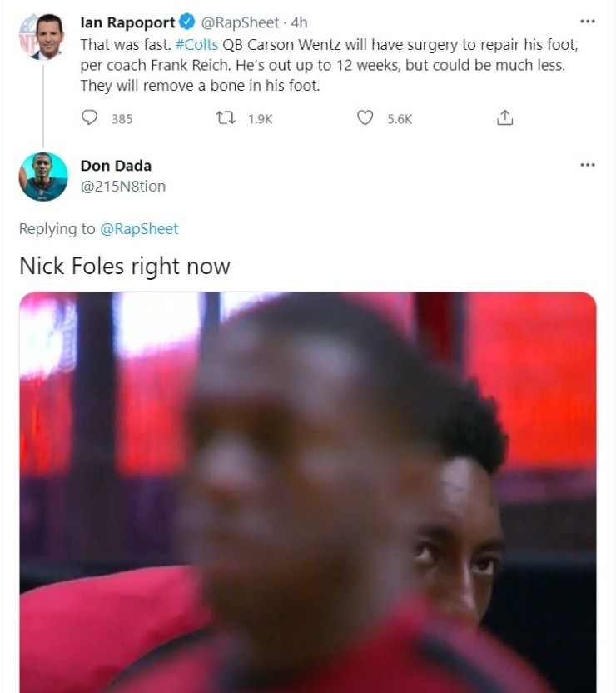Click the 5.6K likes count
This screenshot has width=616, height=693.
point(400,119)
